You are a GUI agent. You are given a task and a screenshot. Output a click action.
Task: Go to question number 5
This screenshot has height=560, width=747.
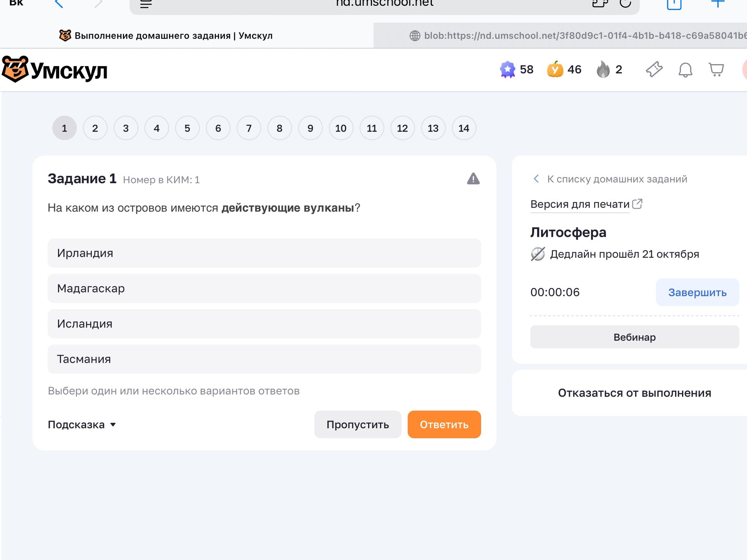187,128
